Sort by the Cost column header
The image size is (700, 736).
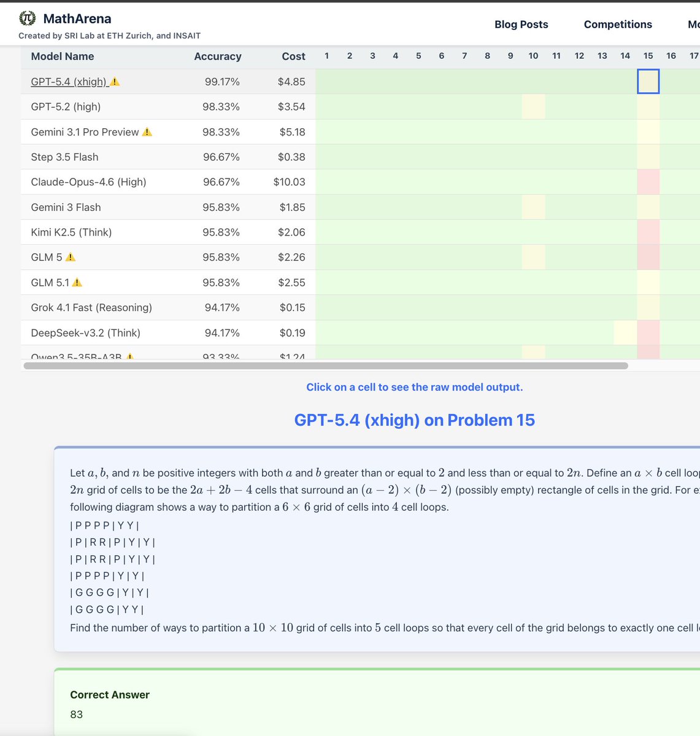click(x=293, y=56)
